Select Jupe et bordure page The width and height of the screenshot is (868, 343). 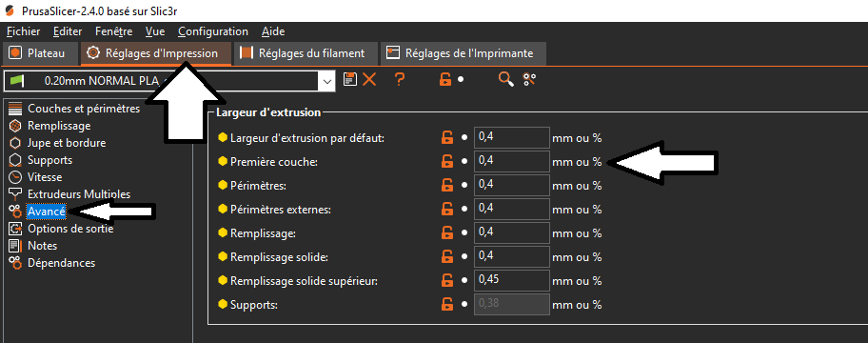click(67, 143)
